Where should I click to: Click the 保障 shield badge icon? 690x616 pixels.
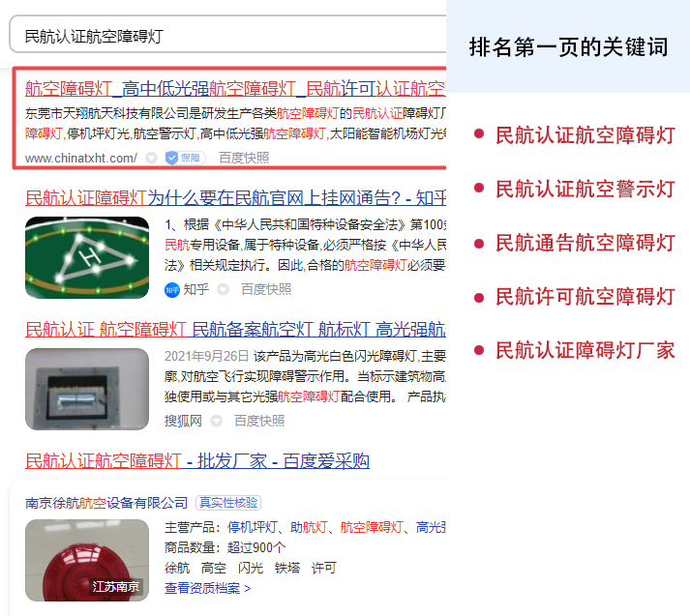185,158
